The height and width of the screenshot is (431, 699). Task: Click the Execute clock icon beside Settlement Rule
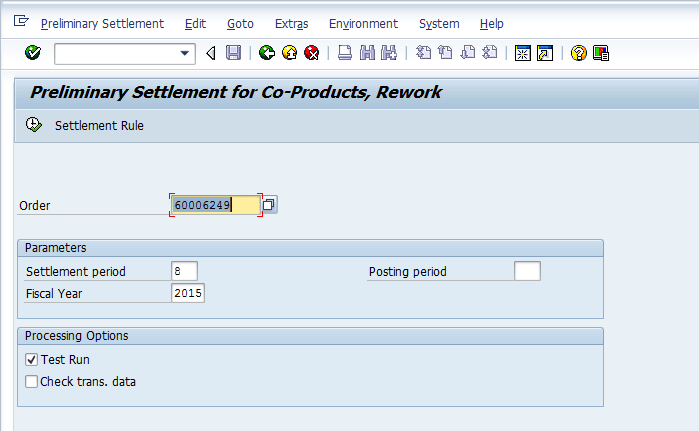coord(33,126)
